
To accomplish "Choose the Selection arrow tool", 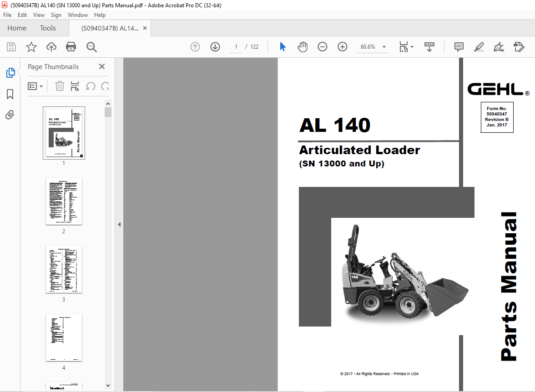I will click(283, 47).
